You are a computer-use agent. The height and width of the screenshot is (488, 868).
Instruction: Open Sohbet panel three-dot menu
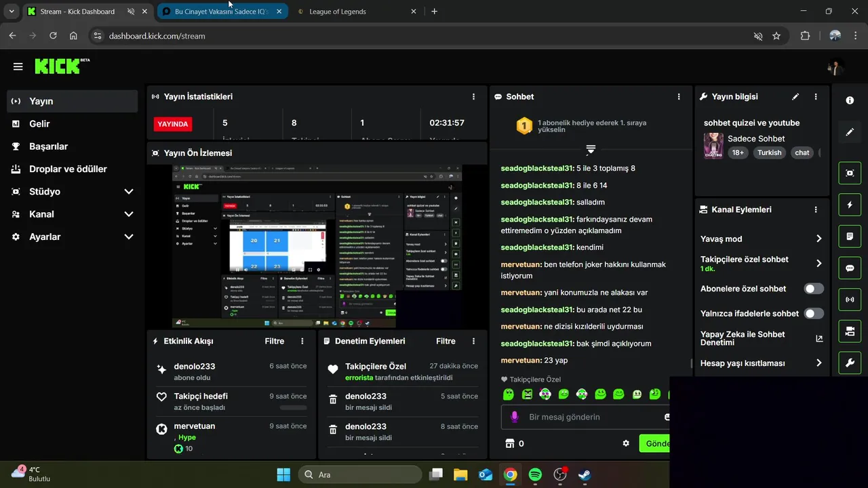[x=679, y=97]
